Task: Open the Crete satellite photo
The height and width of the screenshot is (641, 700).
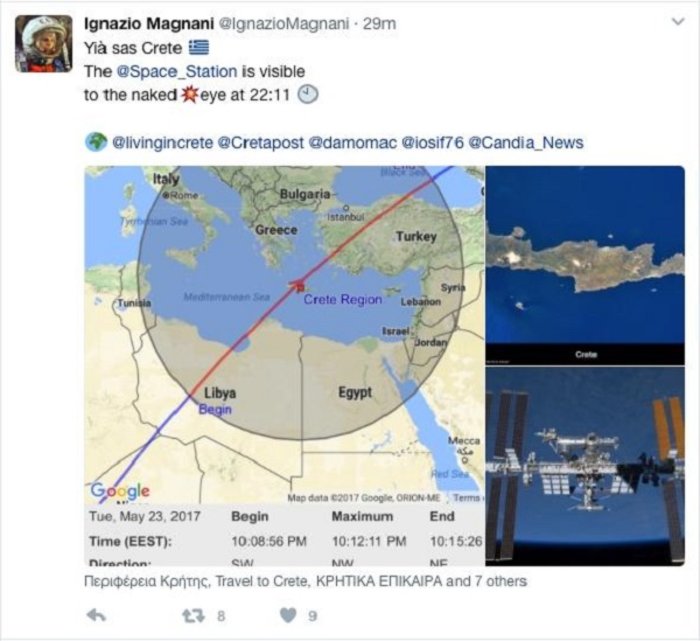Action: tap(585, 266)
